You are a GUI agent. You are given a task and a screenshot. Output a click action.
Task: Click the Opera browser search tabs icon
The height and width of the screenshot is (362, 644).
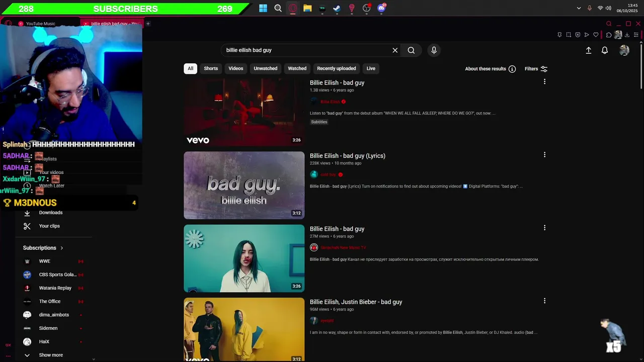(x=609, y=24)
